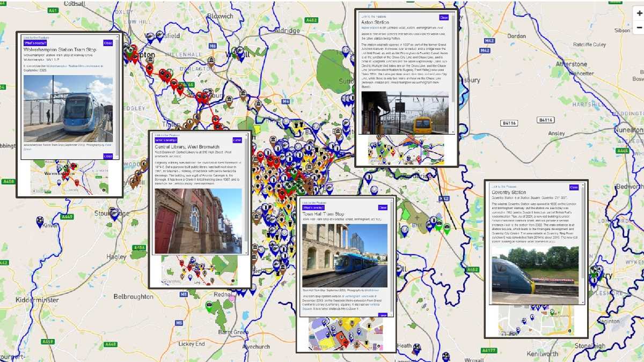The height and width of the screenshot is (362, 644).
Task: Click What's nearby in Town Hall popup
Action: click(313, 208)
